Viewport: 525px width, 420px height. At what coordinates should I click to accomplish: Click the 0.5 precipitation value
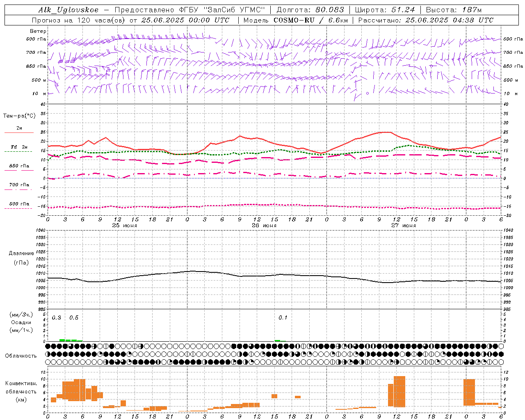(x=74, y=318)
